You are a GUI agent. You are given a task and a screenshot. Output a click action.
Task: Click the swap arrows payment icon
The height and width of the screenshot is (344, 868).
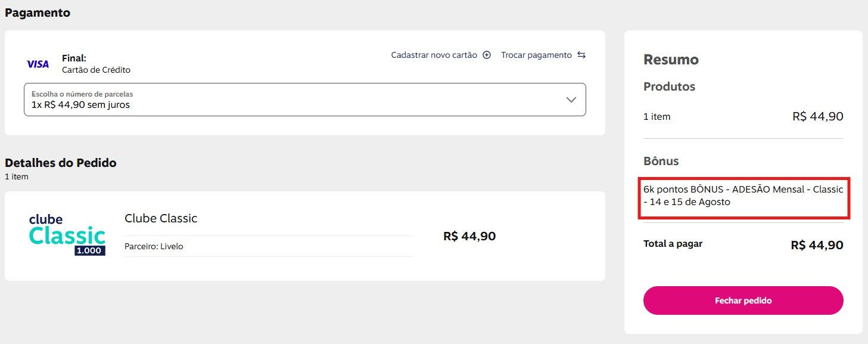[581, 55]
